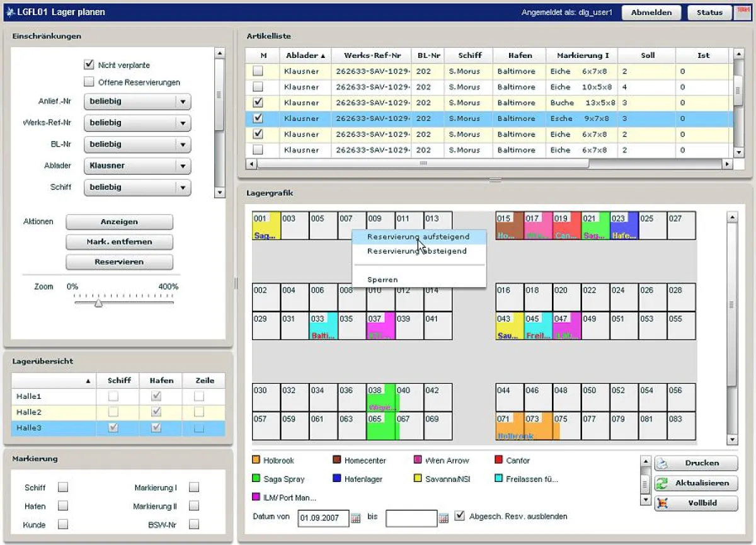Click the Datum von date field
Screen dimensions: 756x545
coord(323,518)
